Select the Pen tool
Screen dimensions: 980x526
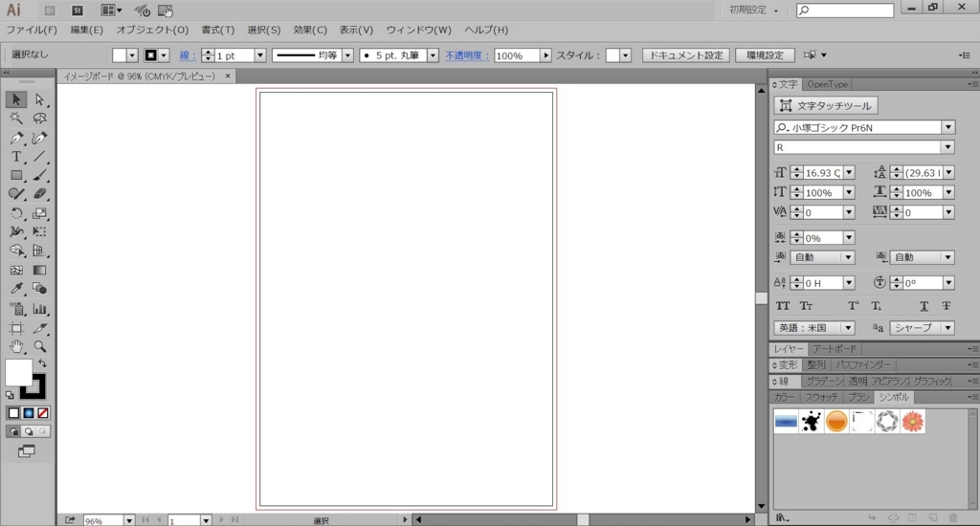pos(16,138)
